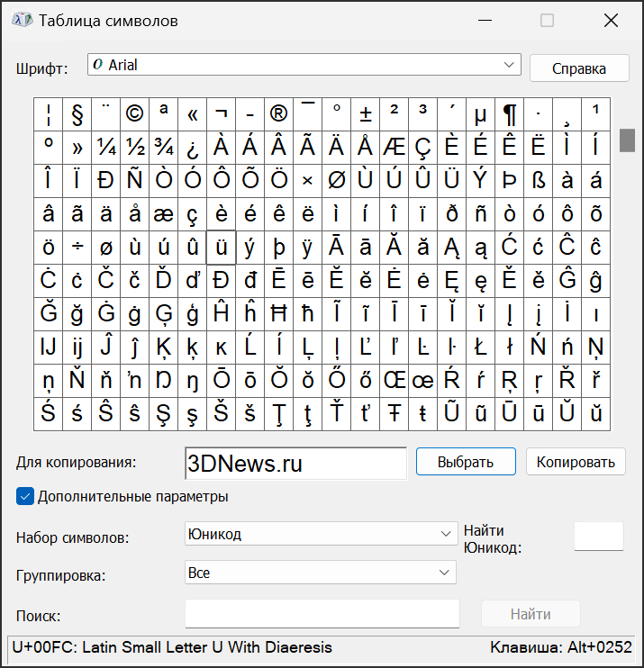Choose the section sign § character
Viewport: 644px width, 668px height.
pyautogui.click(x=77, y=114)
